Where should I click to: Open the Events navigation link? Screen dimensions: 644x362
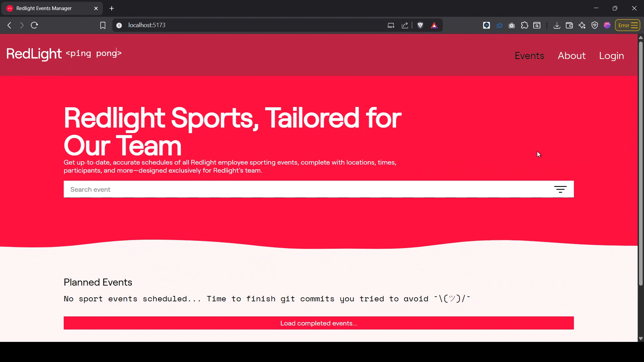click(529, 56)
